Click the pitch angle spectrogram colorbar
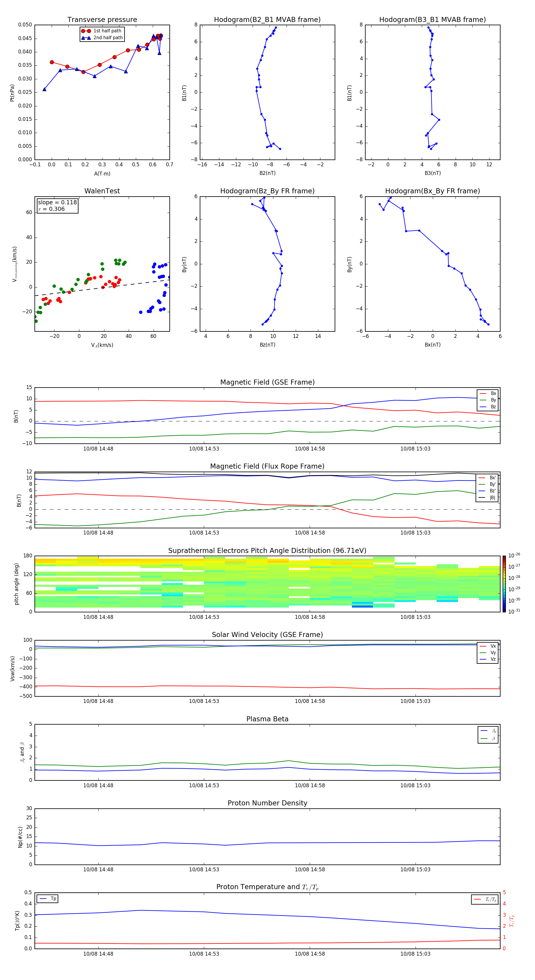The width and height of the screenshot is (535, 980). [504, 584]
